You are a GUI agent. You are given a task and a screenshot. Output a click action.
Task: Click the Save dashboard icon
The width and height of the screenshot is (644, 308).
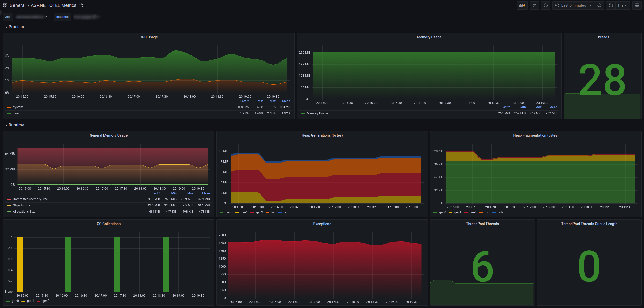click(x=534, y=5)
